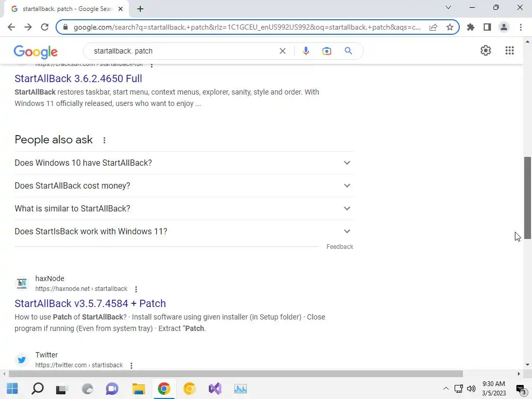Go forward with the forward arrow
Viewport: 532px width, 399px height.
[x=28, y=27]
